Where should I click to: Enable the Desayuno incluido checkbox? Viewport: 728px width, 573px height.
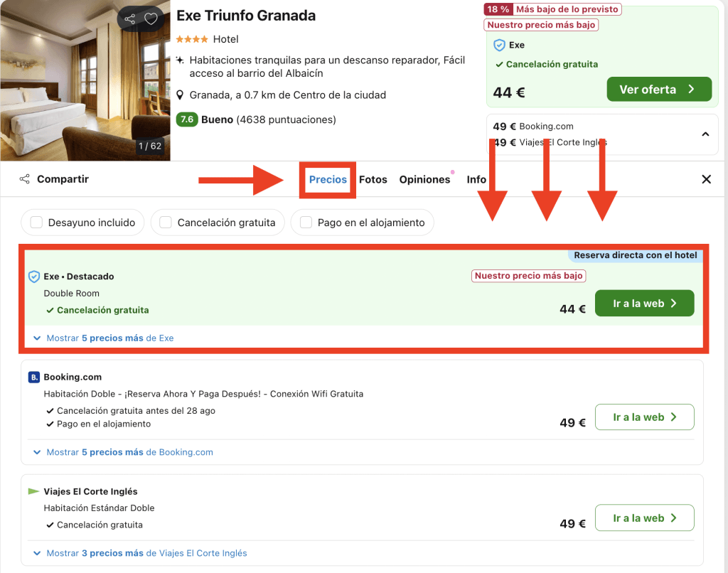click(x=36, y=223)
